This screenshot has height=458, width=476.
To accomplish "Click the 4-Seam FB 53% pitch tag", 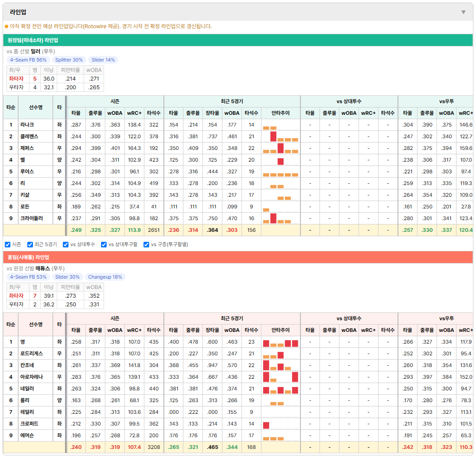I will click(28, 277).
